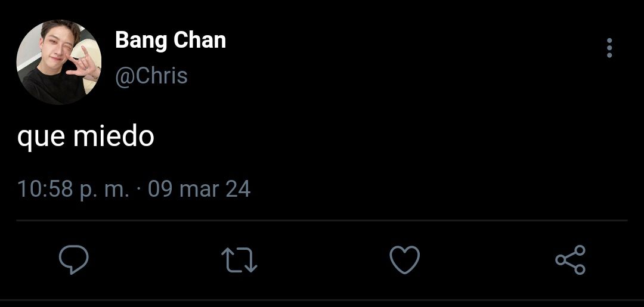
Task: Start a comment using the reply bubble
Action: tap(73, 259)
